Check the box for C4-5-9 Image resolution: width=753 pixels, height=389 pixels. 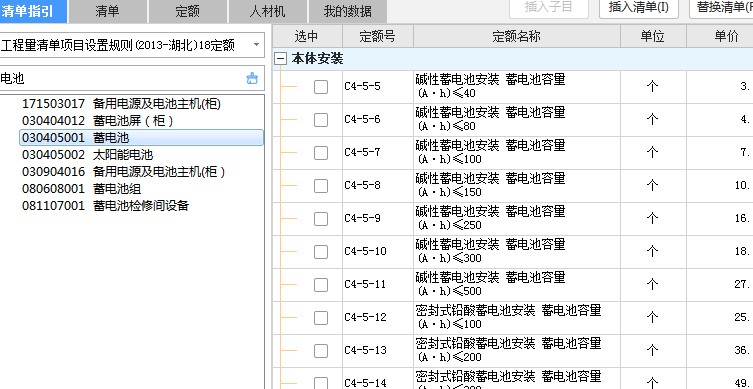point(321,219)
